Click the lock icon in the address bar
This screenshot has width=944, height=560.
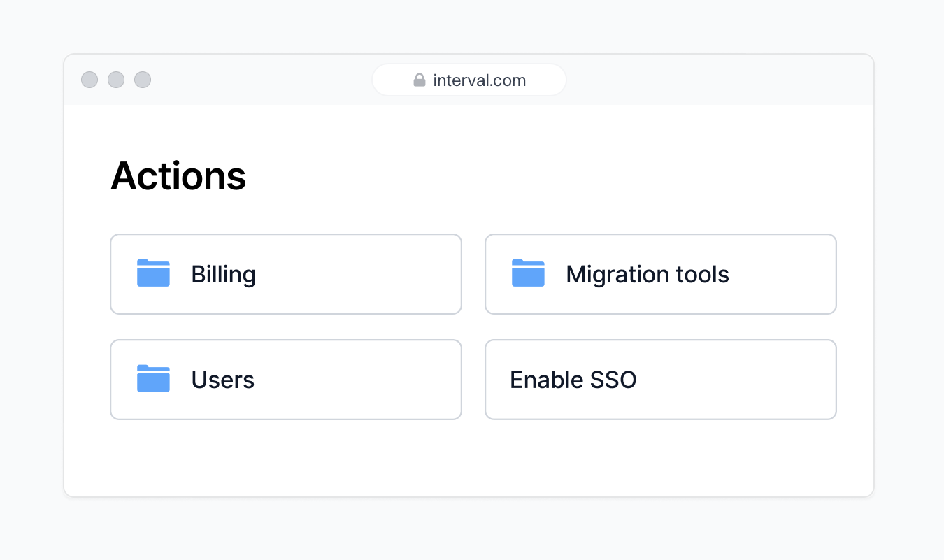pos(420,79)
